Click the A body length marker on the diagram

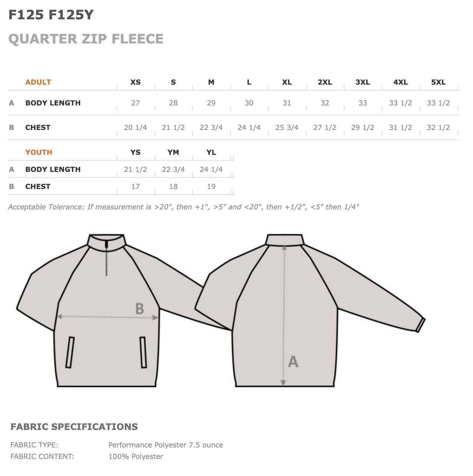point(293,361)
